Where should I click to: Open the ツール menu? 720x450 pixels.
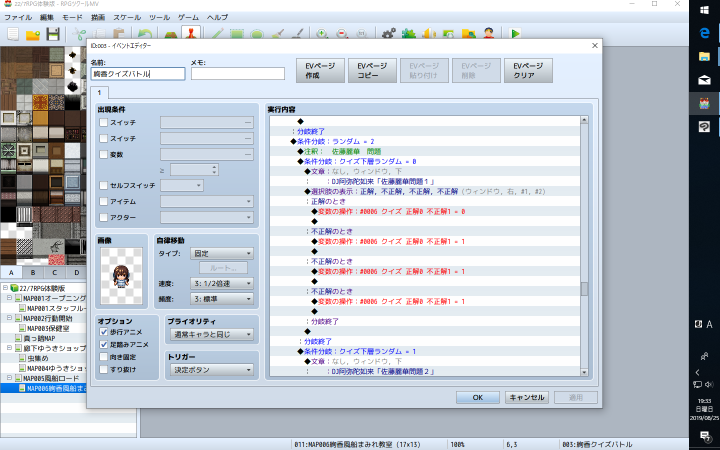pos(156,18)
